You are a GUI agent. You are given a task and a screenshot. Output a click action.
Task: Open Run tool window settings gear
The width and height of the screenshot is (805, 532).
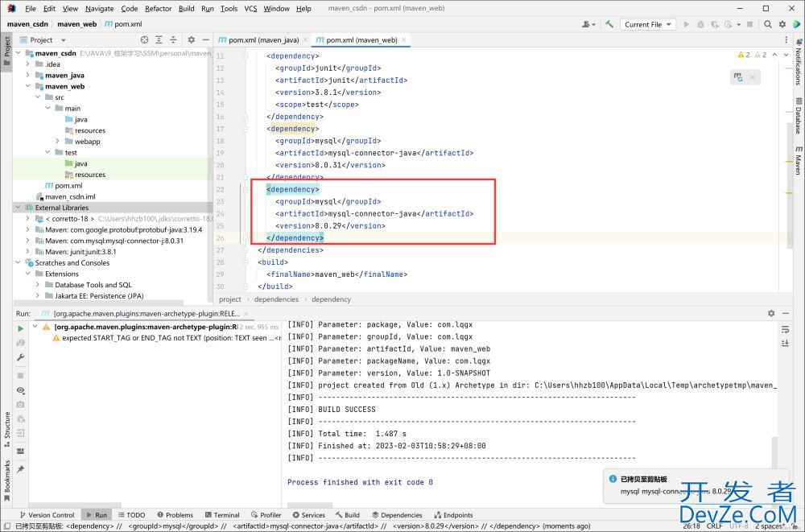tap(771, 313)
